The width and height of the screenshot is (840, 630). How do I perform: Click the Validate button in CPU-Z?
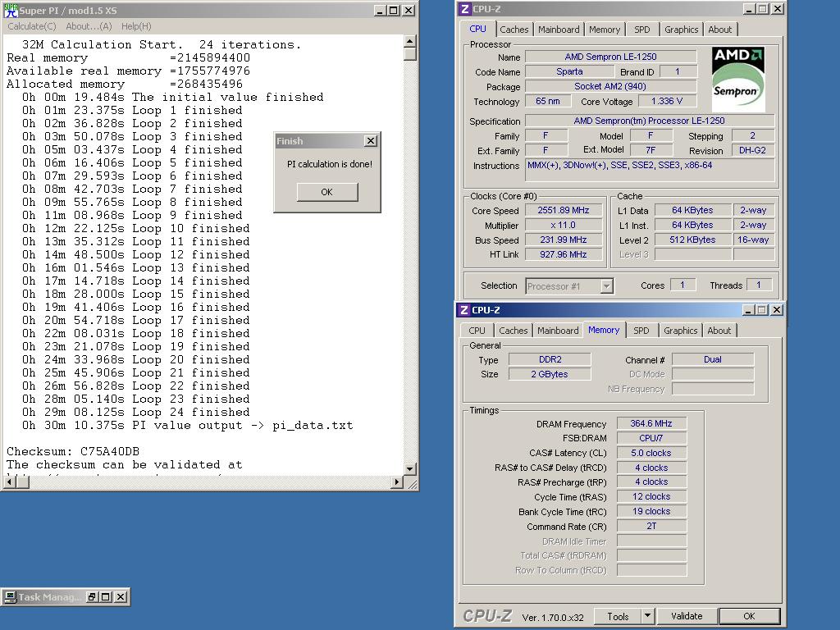point(687,617)
